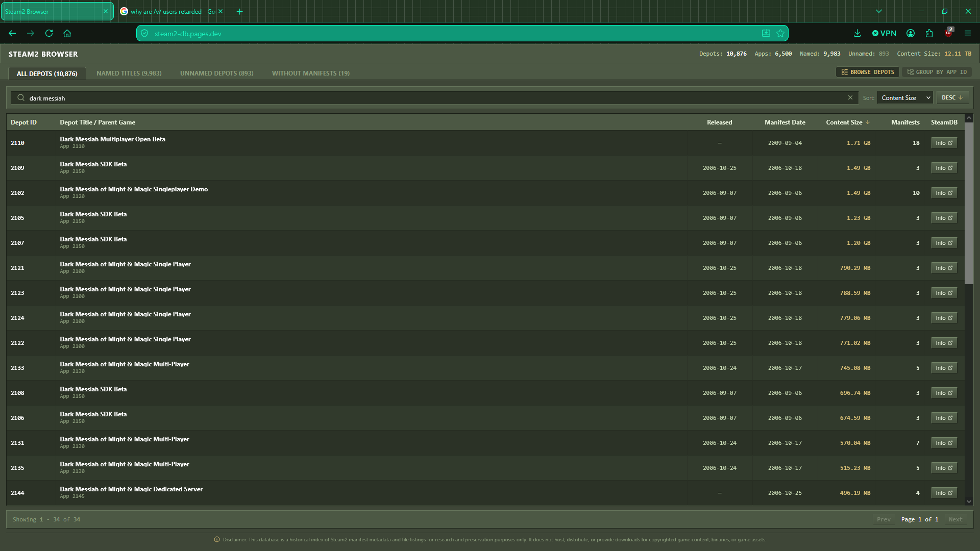980x551 pixels.
Task: Click the search magnifier icon
Action: point(21,97)
